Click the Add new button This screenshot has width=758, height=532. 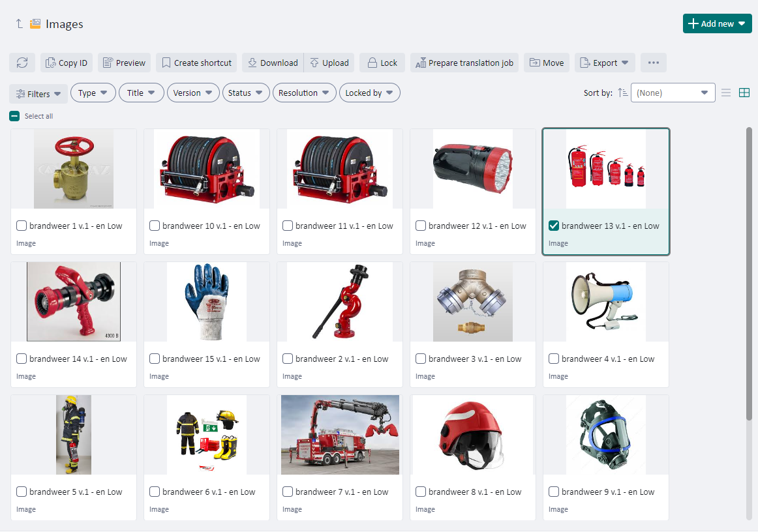(717, 23)
